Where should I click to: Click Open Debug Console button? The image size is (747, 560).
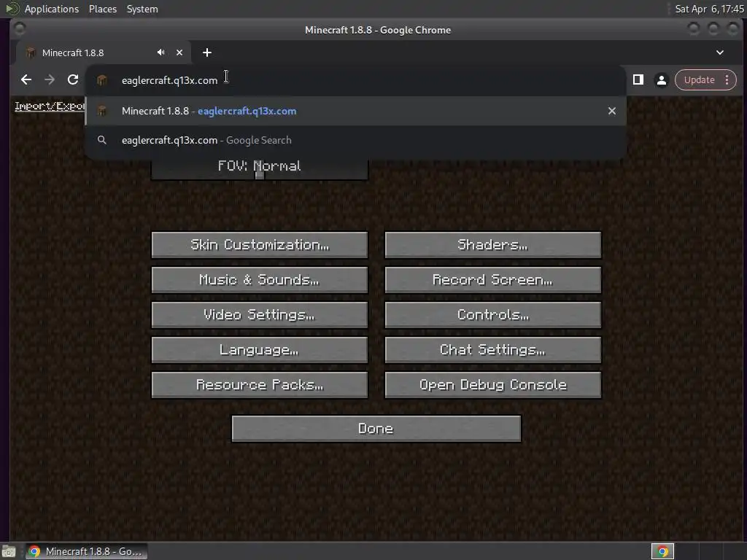click(x=492, y=385)
